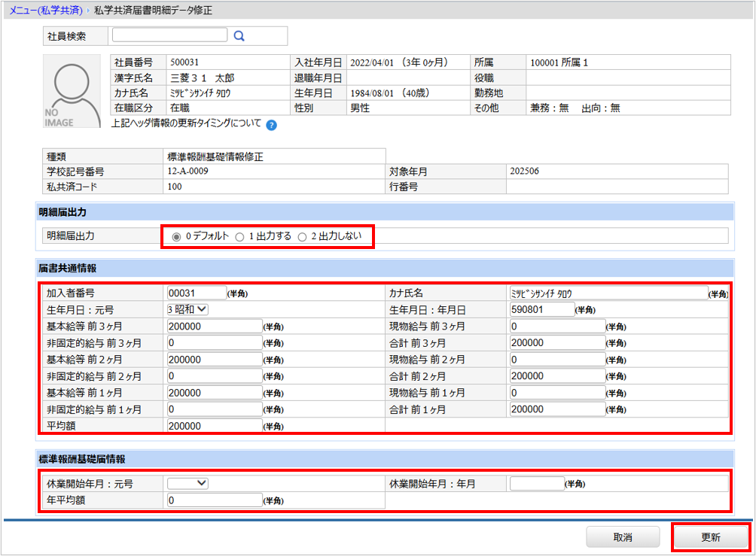Click the 加入者番号 input field

coord(197,293)
